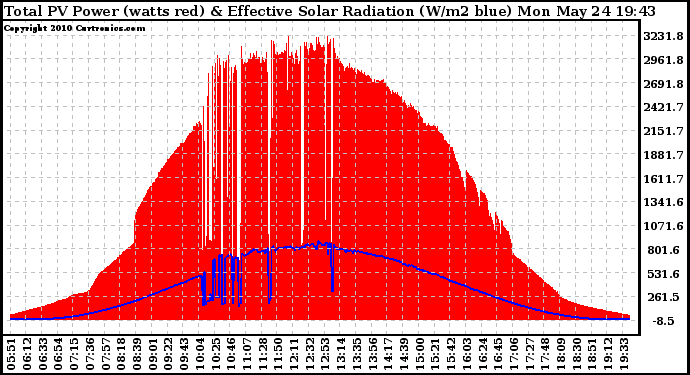Click the 18:51 time label
The image size is (690, 375).
pyautogui.click(x=593, y=354)
